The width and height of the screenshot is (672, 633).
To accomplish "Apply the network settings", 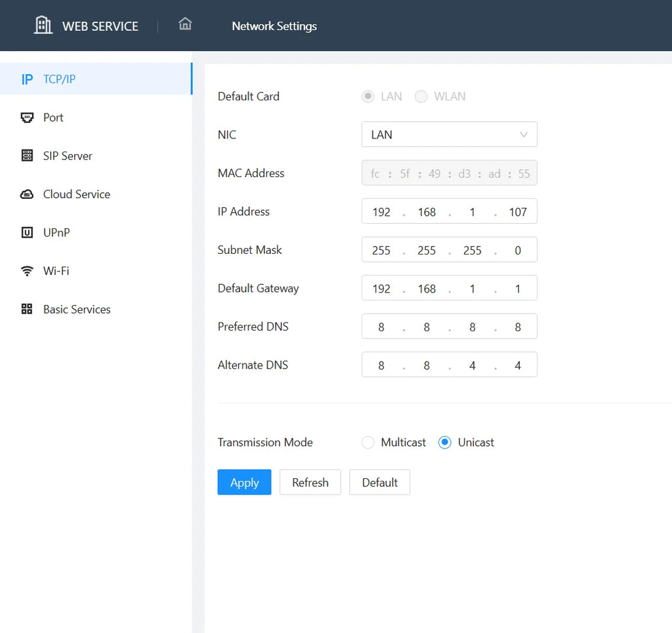I will [244, 482].
